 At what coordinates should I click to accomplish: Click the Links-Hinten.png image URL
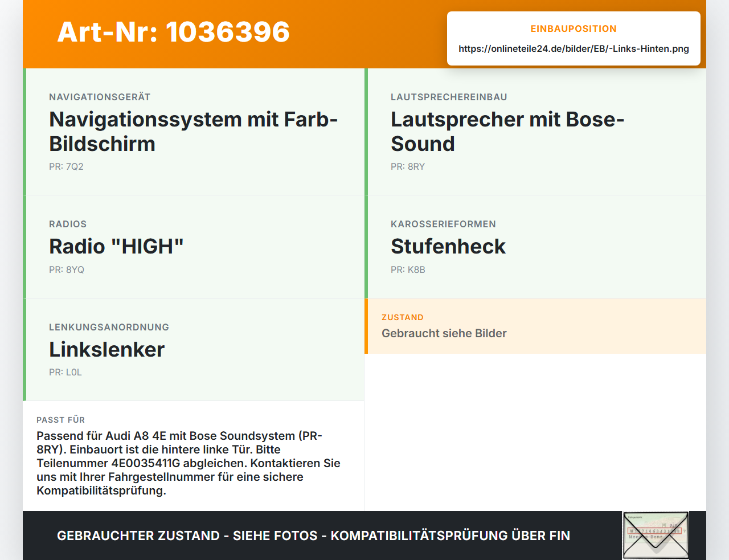pyautogui.click(x=574, y=49)
